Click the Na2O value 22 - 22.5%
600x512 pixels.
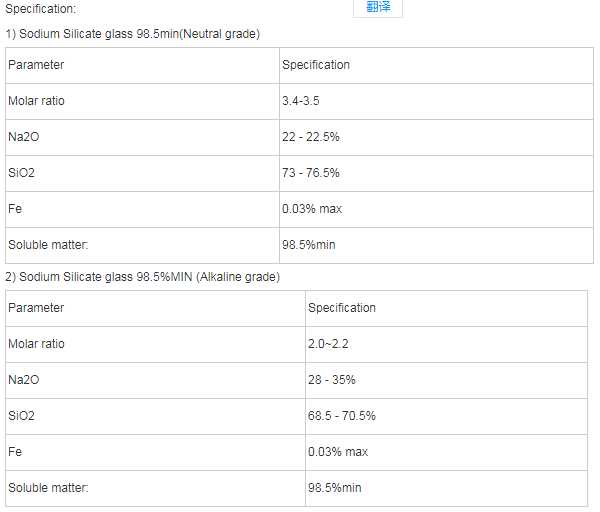tap(311, 137)
